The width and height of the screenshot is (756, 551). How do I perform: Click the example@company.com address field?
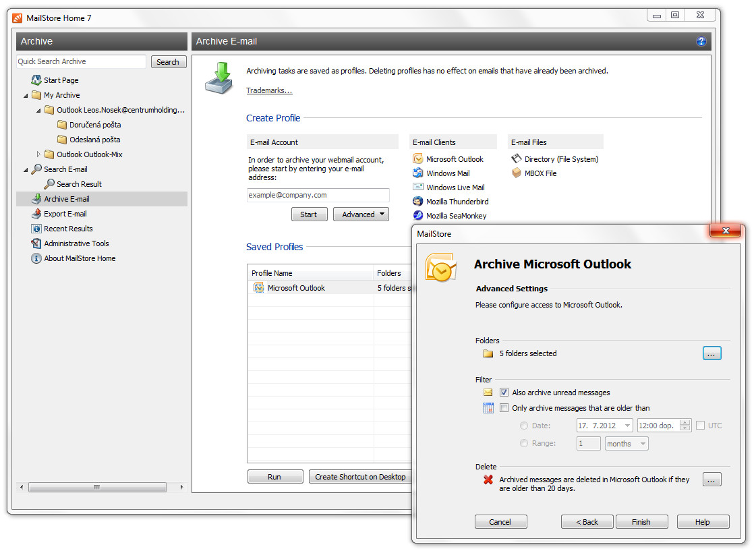[318, 195]
